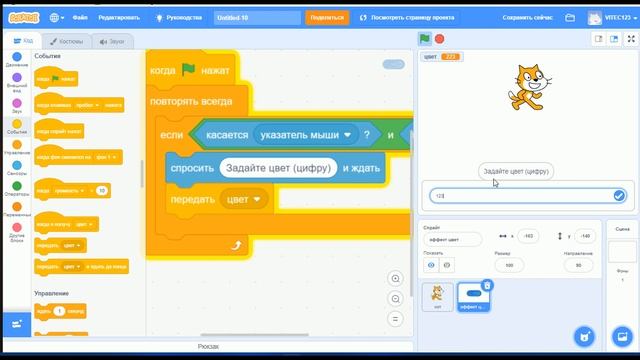Image resolution: width=640 pixels, height=360 pixels.
Task: Open dropdown on 'когда я получу цвет' block
Action: point(84,224)
